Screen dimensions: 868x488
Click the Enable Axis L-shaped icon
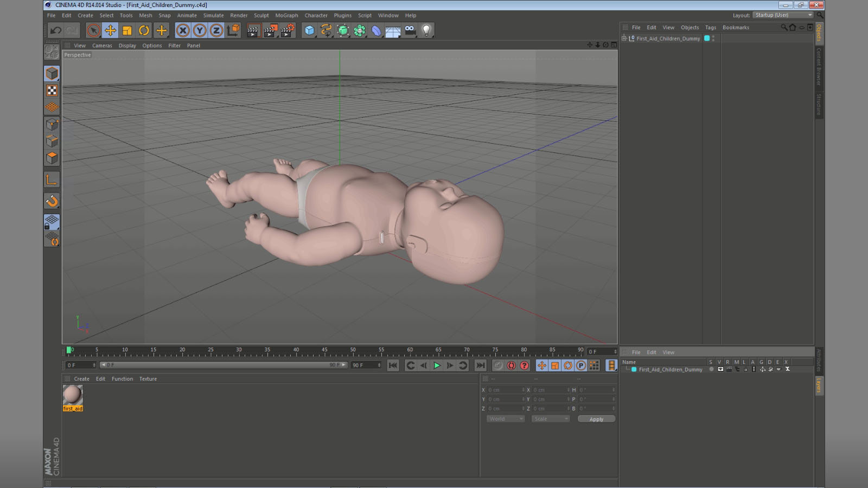(52, 179)
